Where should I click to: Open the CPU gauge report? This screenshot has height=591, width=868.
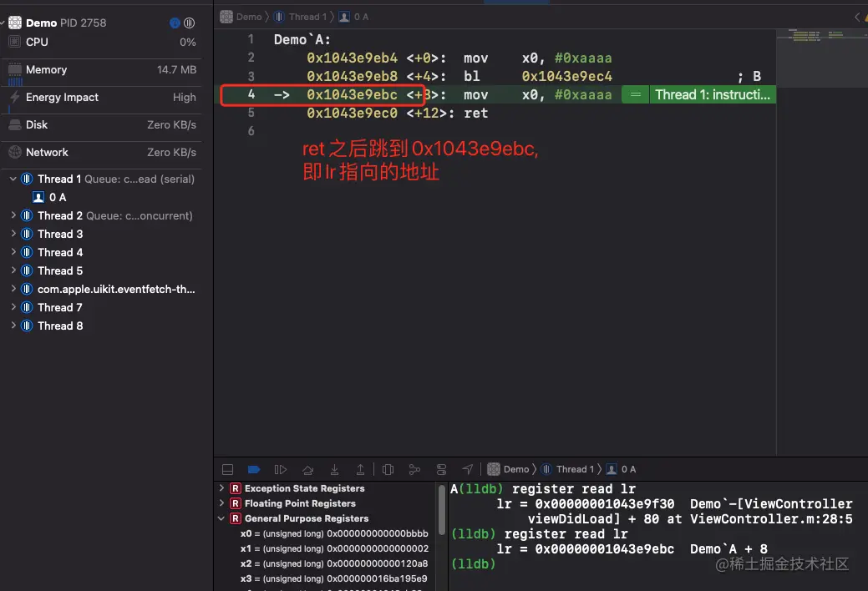click(102, 42)
